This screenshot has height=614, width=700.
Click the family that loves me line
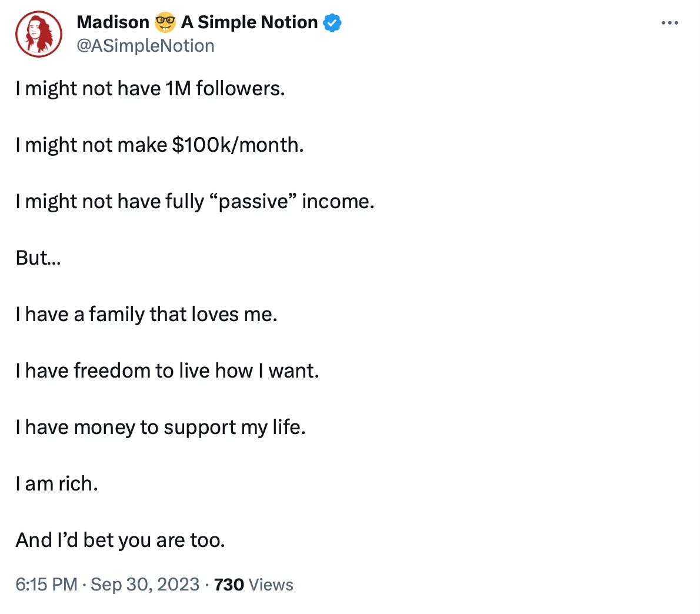pyautogui.click(x=146, y=314)
